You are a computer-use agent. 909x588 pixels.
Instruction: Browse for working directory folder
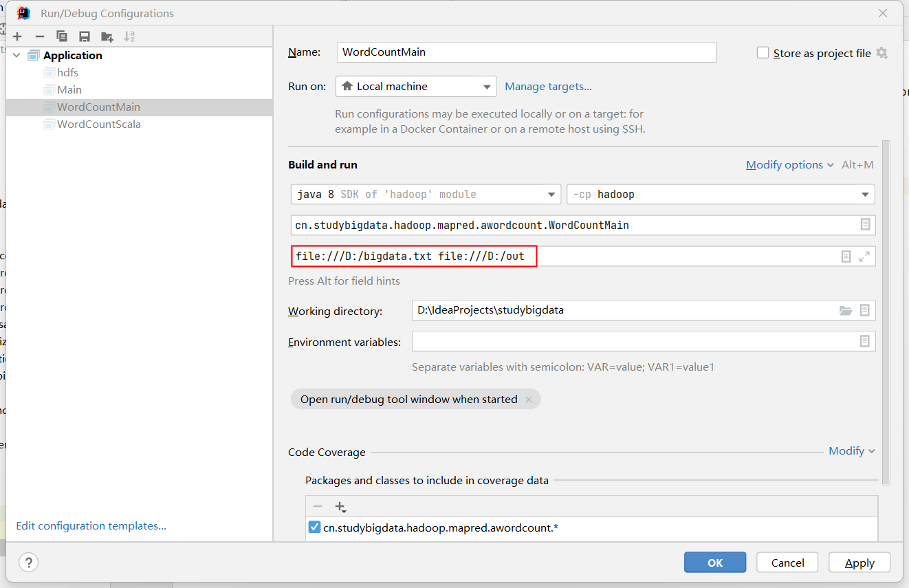click(846, 310)
